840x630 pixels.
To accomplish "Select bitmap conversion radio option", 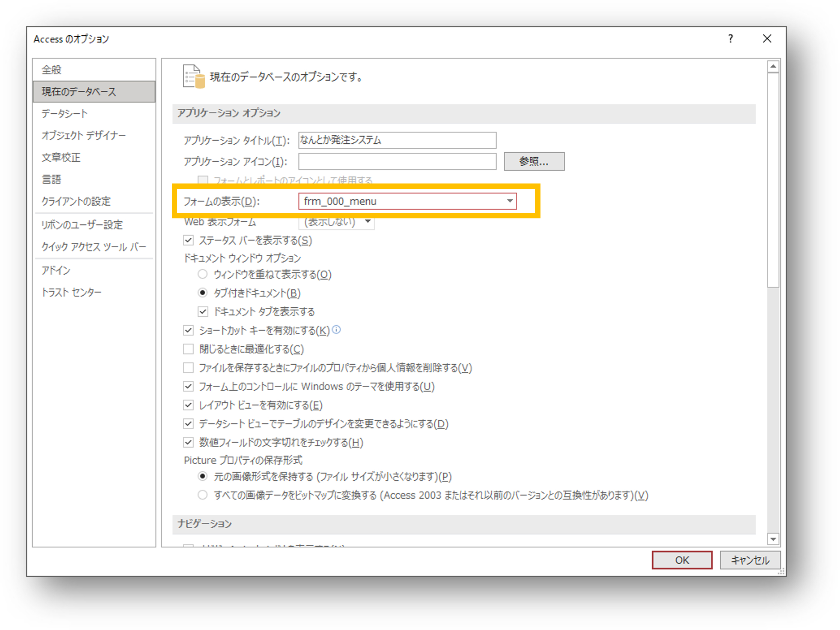I will 203,495.
